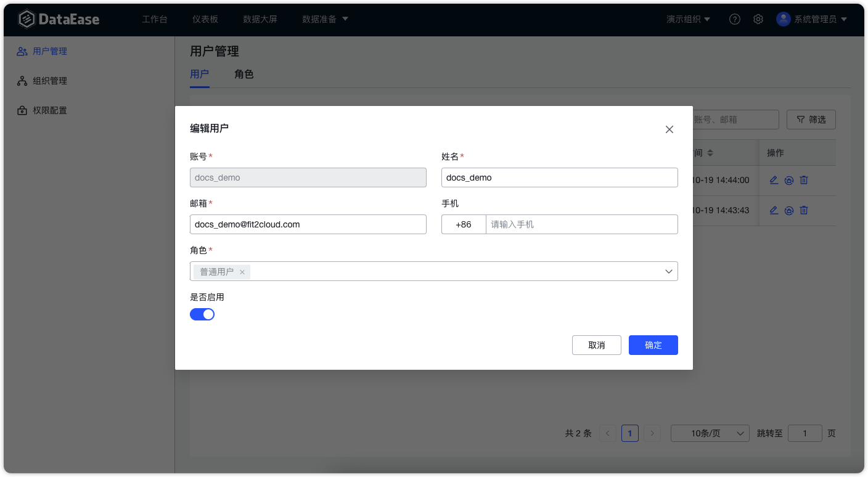Open the 演示组织 organization dropdown
The width and height of the screenshot is (868, 477).
(x=689, y=19)
